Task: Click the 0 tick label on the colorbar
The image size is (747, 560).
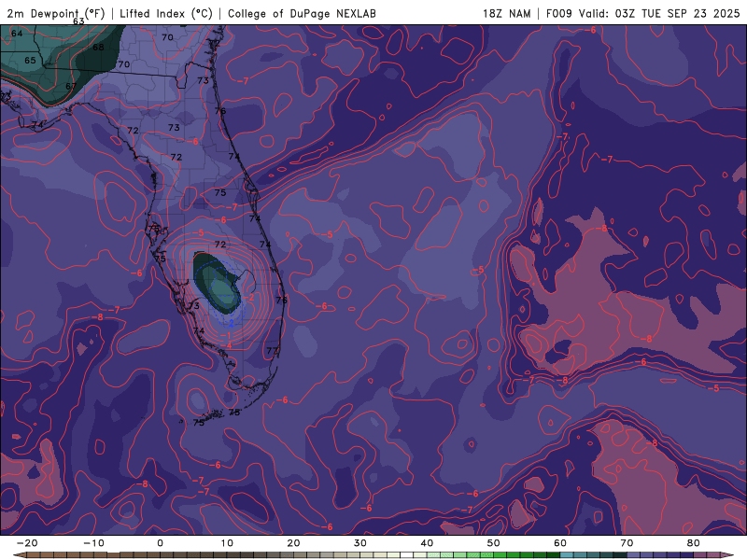Action: click(160, 543)
